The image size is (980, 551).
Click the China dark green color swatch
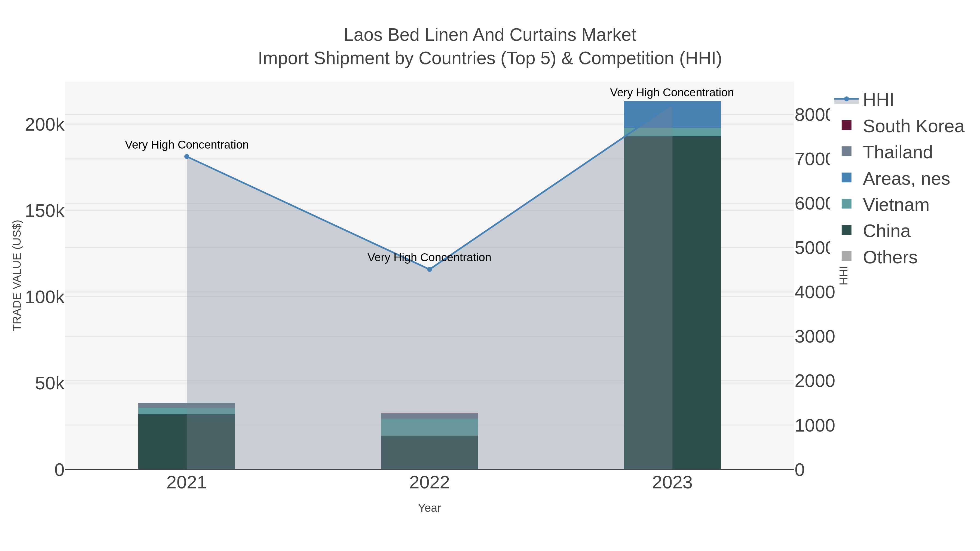click(846, 230)
